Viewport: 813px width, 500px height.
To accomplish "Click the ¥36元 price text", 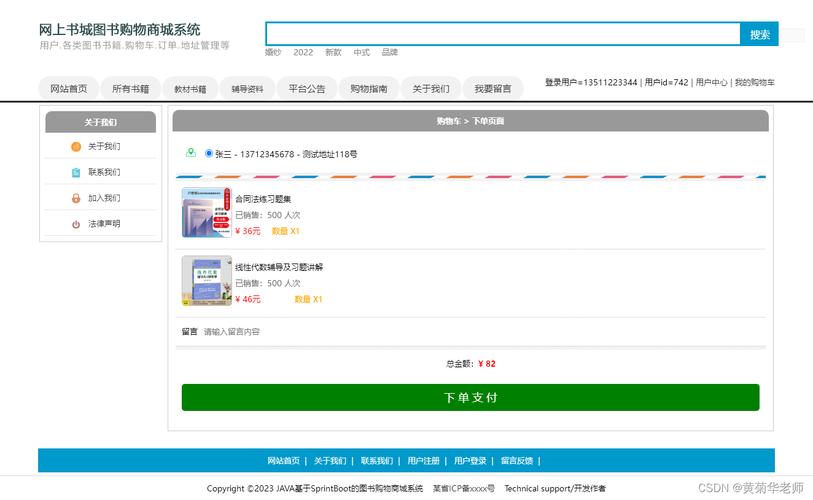I will click(248, 231).
